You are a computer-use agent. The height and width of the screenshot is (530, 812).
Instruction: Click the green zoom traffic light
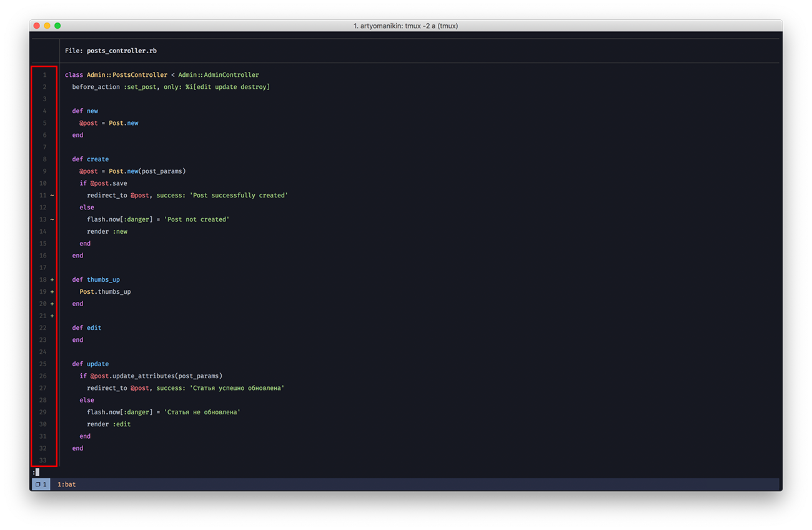[57, 25]
